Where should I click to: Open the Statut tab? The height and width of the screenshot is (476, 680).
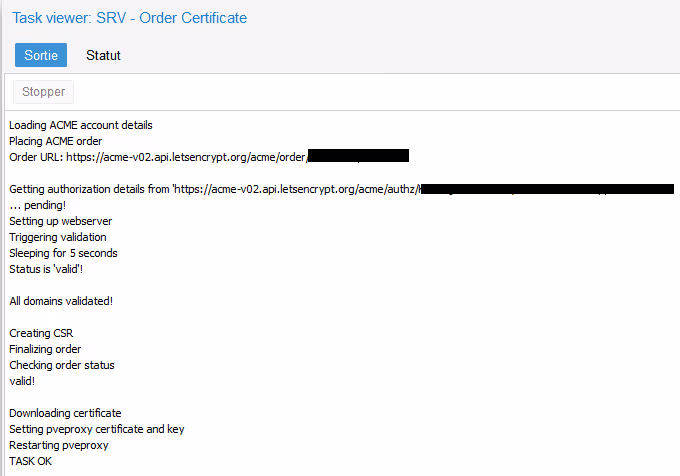point(103,55)
